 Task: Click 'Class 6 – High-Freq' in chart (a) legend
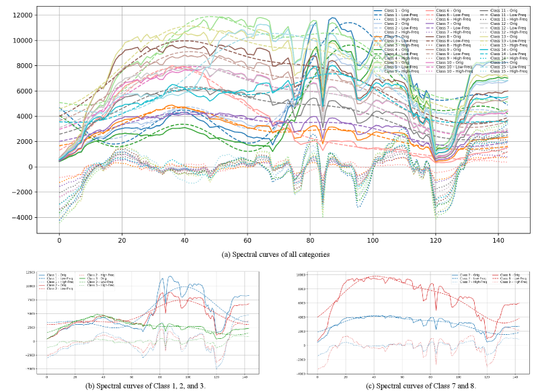454,19
